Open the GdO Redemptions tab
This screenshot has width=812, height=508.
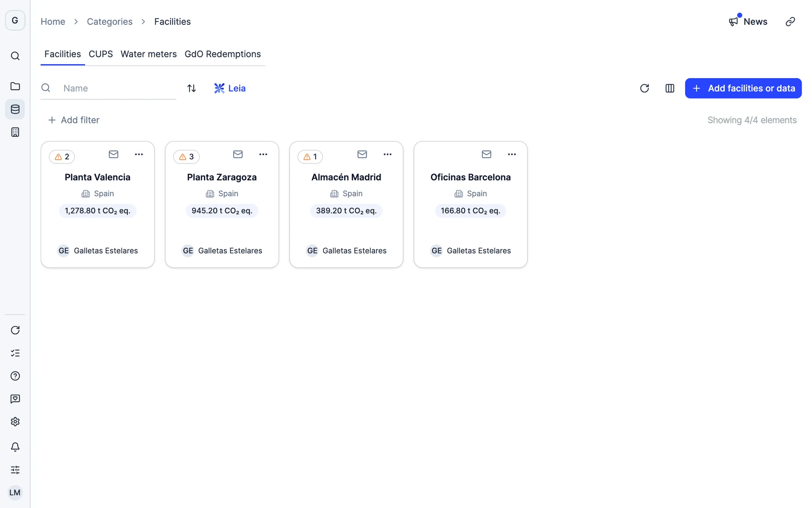point(222,54)
